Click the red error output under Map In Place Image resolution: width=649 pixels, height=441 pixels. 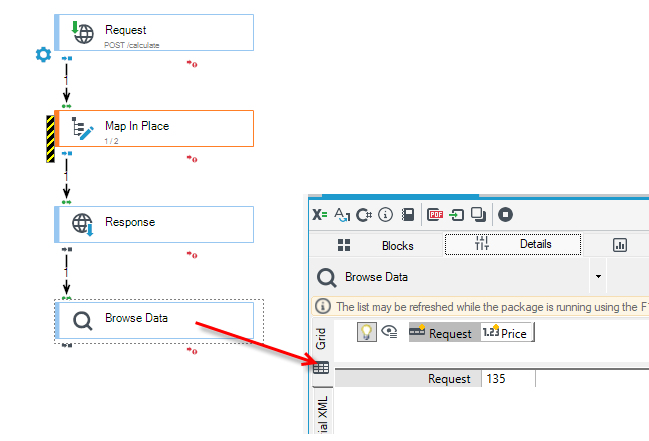pyautogui.click(x=192, y=159)
